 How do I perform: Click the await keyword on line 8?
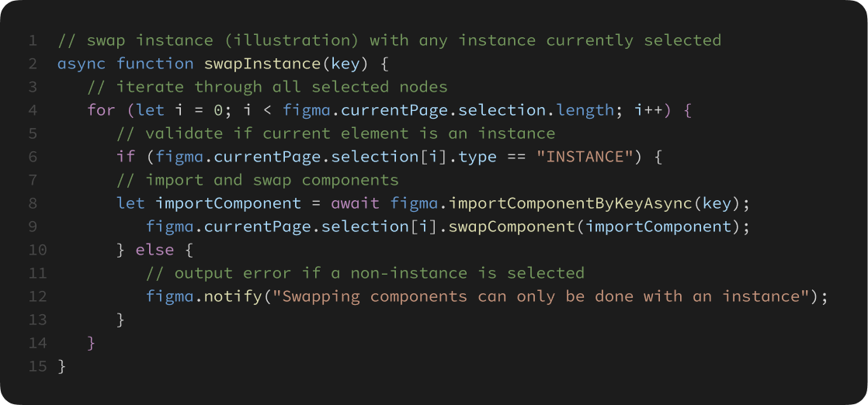[356, 203]
